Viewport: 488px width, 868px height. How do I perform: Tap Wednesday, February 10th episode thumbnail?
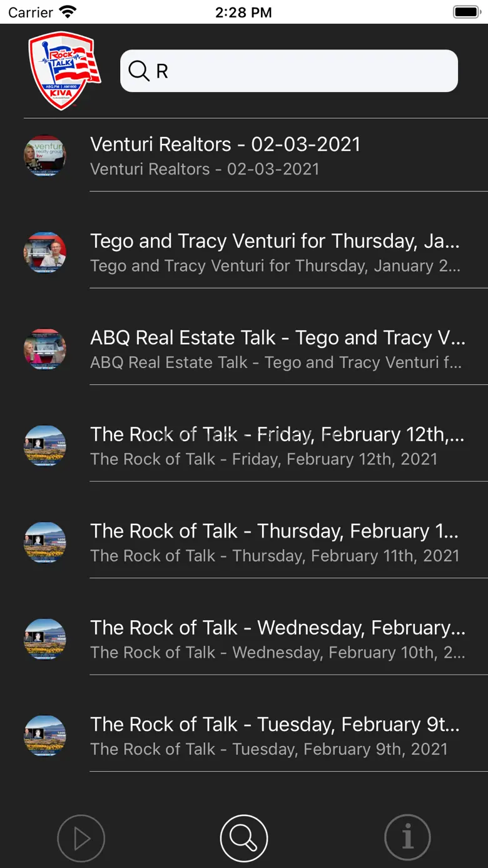click(45, 640)
